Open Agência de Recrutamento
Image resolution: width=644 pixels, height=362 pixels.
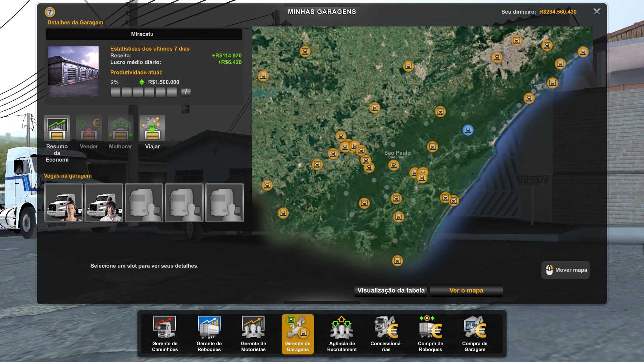pyautogui.click(x=342, y=334)
